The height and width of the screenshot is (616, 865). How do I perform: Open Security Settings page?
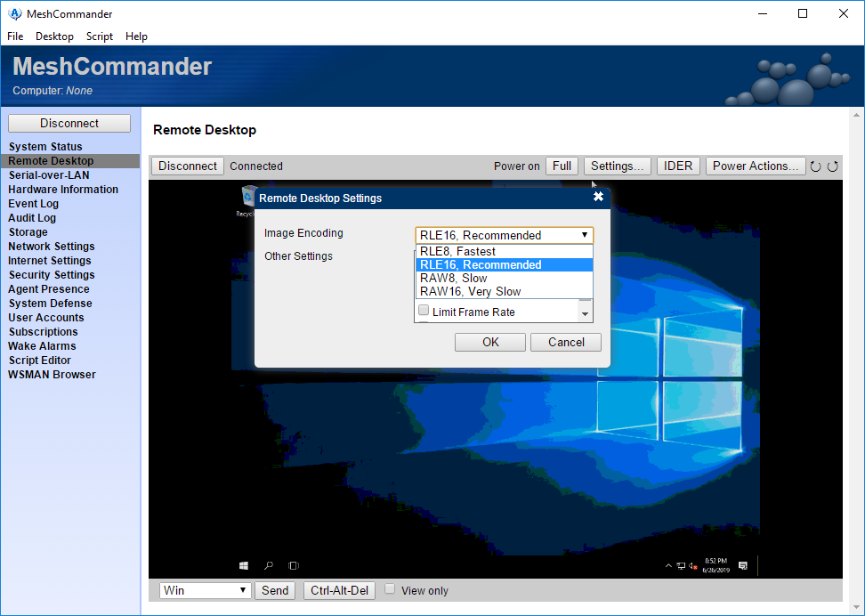click(x=52, y=275)
